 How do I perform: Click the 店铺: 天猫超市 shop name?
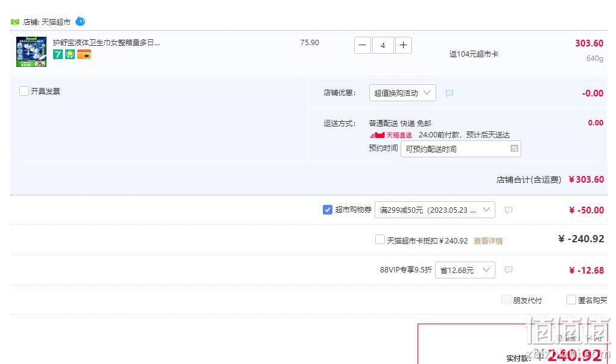(x=46, y=22)
